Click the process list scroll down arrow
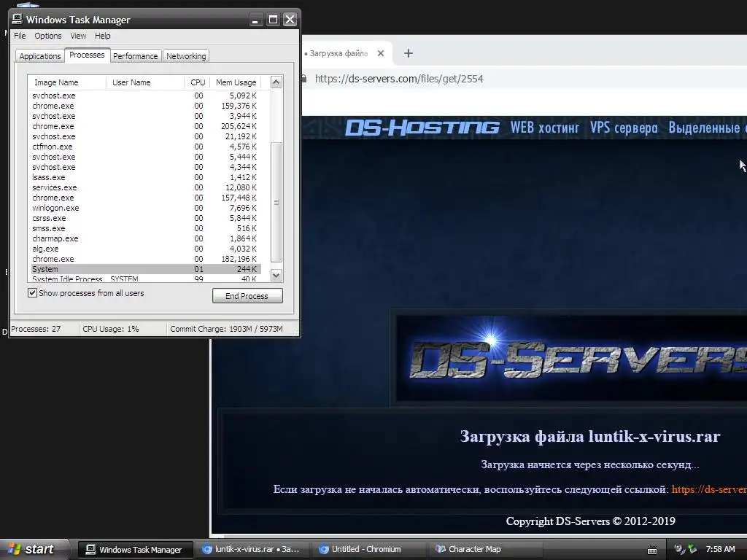Viewport: 747px width, 560px height. (276, 275)
